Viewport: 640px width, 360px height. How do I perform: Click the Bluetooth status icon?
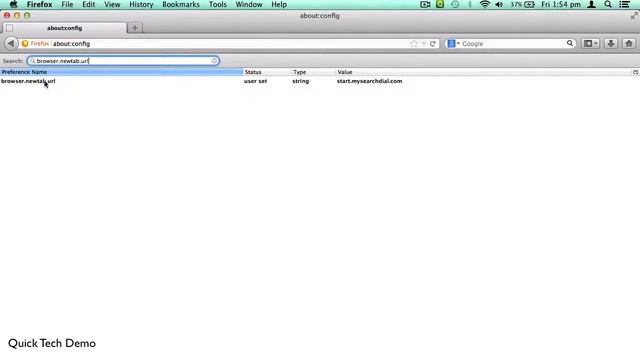[x=470, y=4]
